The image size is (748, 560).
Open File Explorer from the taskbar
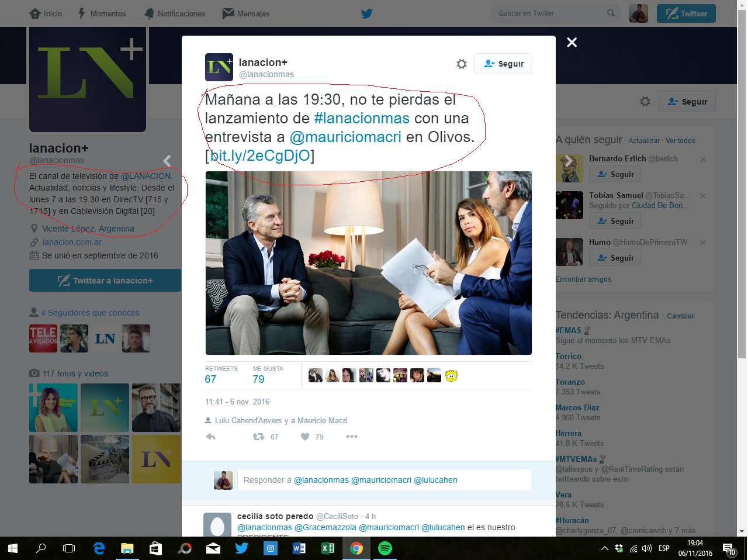(127, 548)
